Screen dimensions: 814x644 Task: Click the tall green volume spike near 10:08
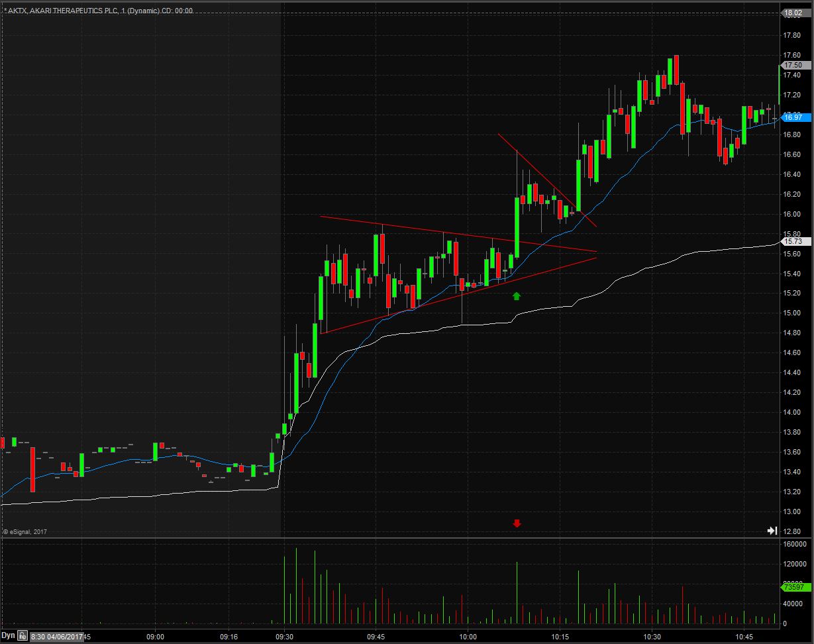tap(516, 593)
